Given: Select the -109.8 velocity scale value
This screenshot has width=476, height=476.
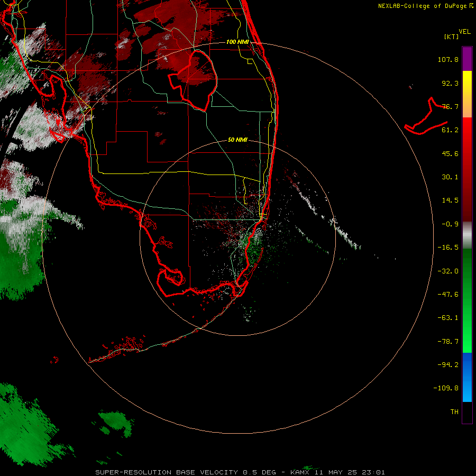Looking at the screenshot, I should click(446, 388).
